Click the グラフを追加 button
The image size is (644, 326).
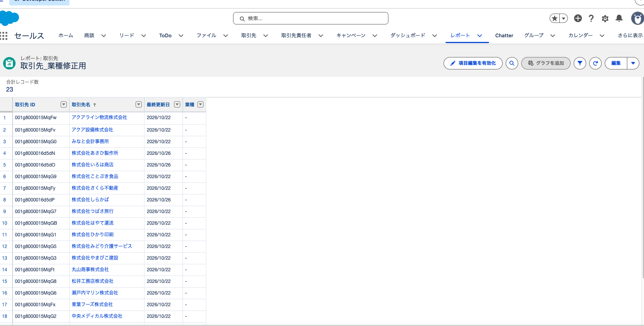pos(546,63)
